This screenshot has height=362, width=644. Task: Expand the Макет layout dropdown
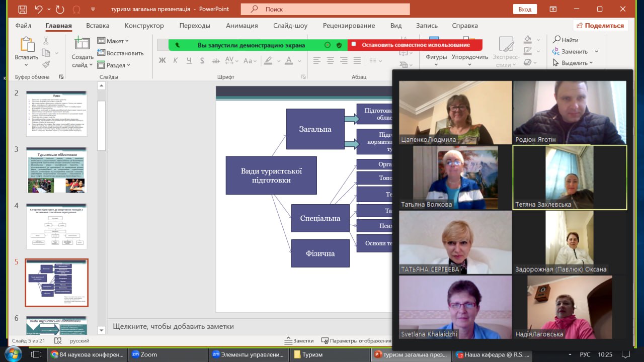[x=113, y=41]
